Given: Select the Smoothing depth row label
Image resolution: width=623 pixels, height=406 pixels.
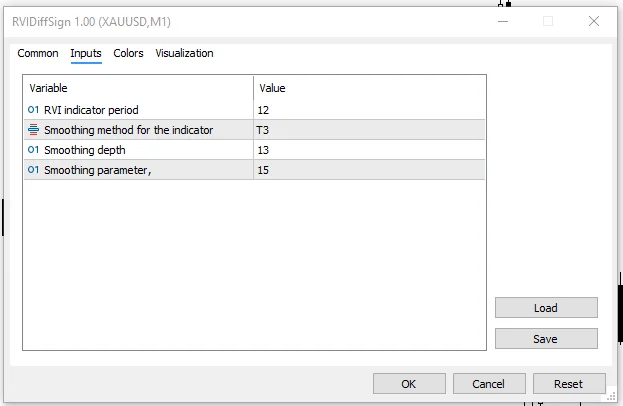Looking at the screenshot, I should coord(85,150).
